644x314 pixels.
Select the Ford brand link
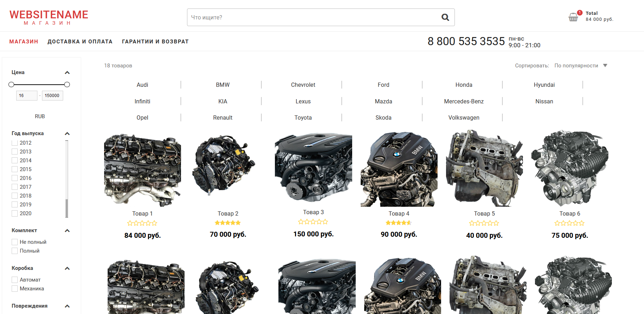[384, 85]
